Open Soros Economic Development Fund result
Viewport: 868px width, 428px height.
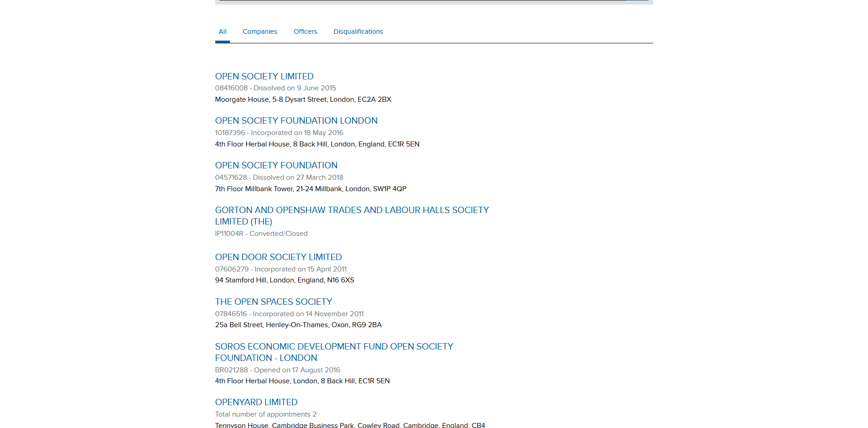click(x=334, y=352)
